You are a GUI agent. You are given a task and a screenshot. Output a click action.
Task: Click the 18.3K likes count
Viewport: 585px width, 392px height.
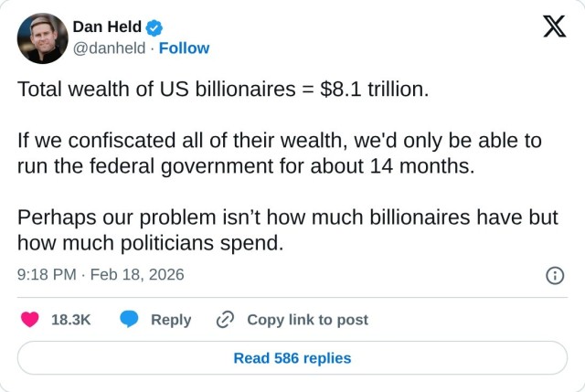70,320
